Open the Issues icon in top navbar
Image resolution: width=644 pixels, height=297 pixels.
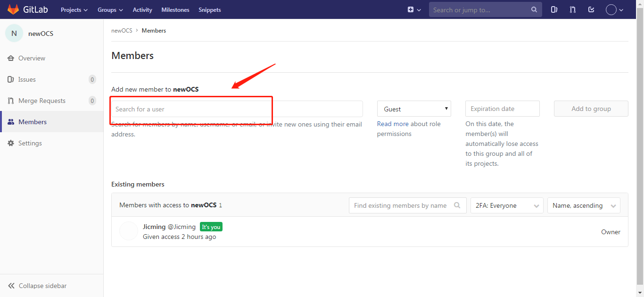coord(554,9)
